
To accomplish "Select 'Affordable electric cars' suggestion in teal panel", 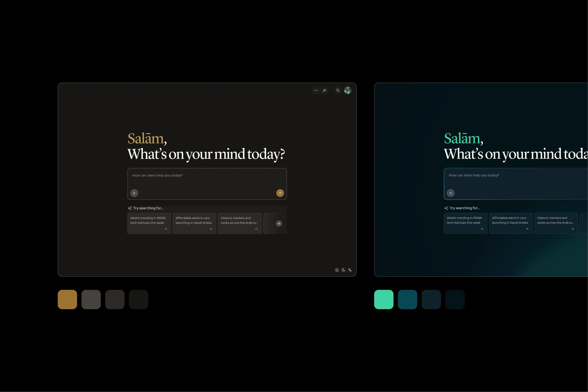I will click(511, 223).
